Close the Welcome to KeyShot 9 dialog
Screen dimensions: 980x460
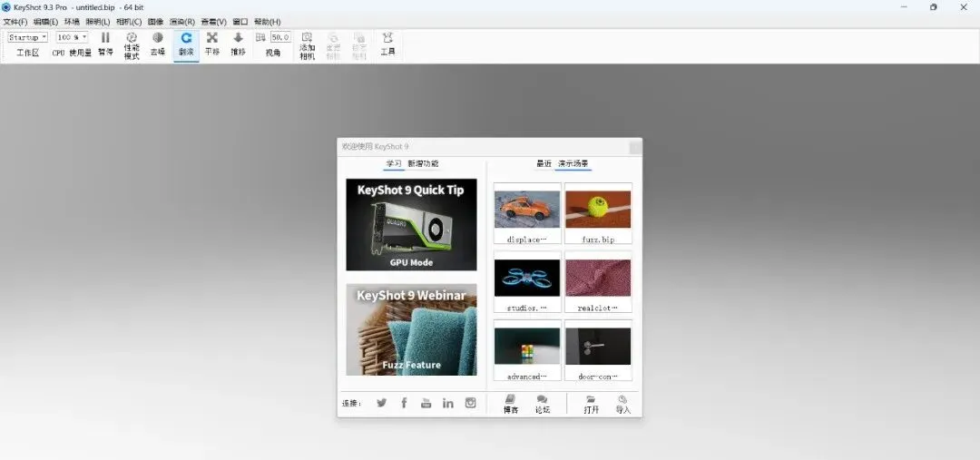coord(635,148)
